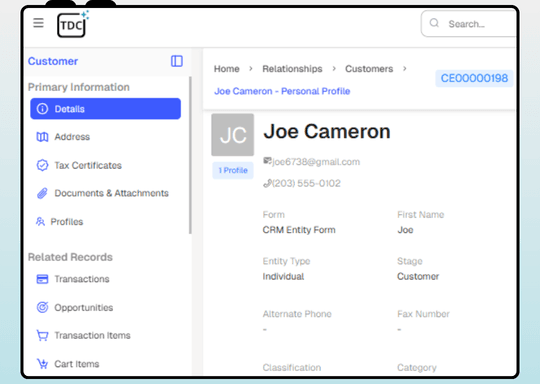Click the paperclip Documents icon
The image size is (540, 384).
(42, 193)
